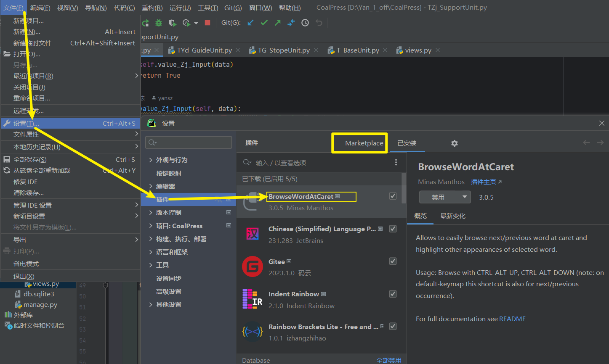Expand 外观与行为 settings section
The width and height of the screenshot is (609, 364).
tap(151, 160)
